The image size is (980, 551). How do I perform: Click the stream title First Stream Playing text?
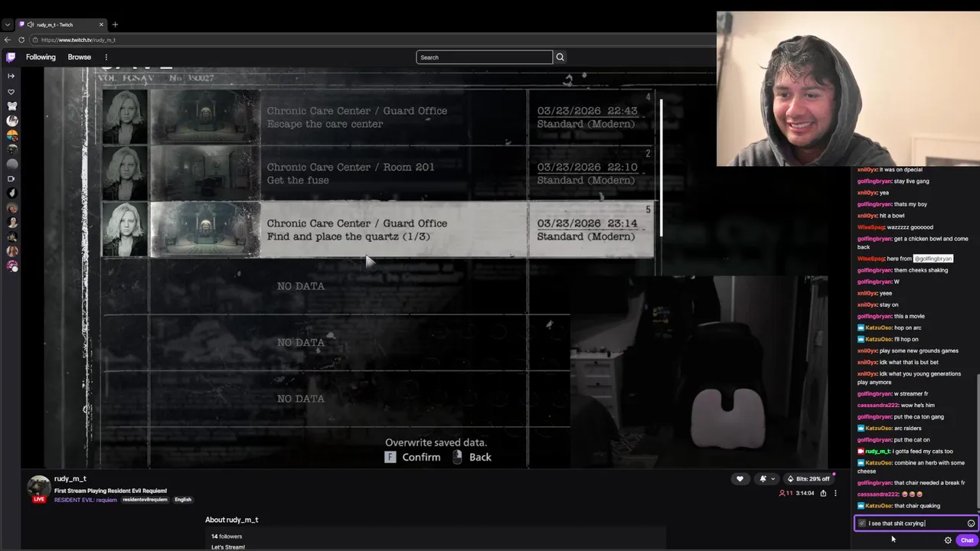[110, 491]
